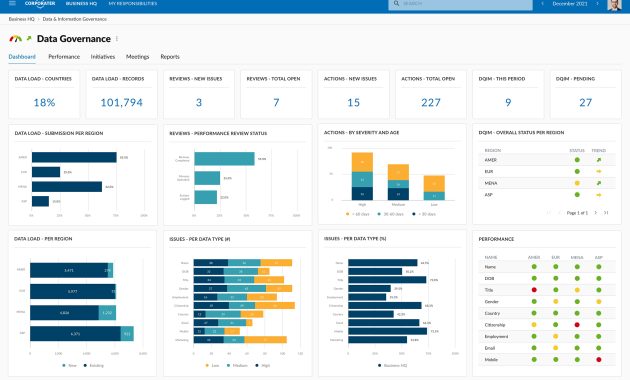
Task: Click the Medium severity stacked bar dark blue segment
Action: 398,194
